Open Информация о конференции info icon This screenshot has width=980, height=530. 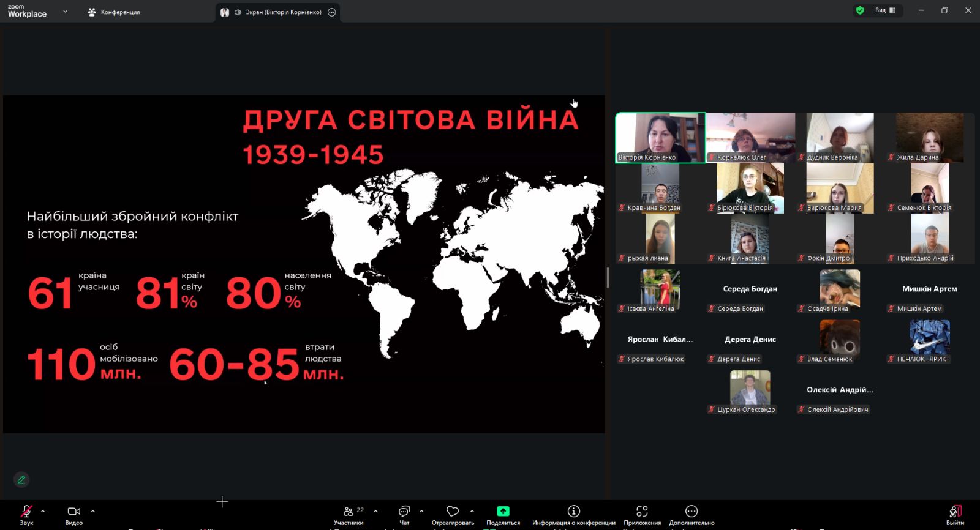574,512
